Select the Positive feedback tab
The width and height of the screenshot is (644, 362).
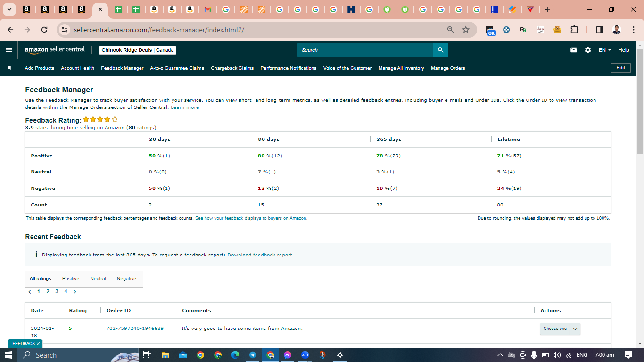point(71,279)
